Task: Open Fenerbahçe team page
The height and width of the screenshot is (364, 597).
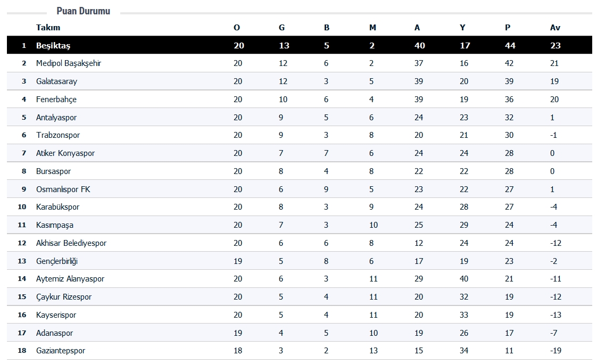Action: point(56,100)
